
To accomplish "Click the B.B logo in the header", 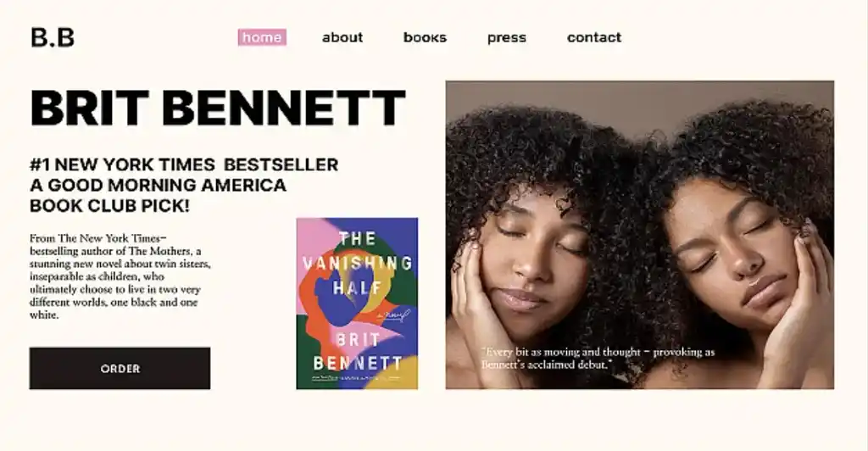I will 52,37.
